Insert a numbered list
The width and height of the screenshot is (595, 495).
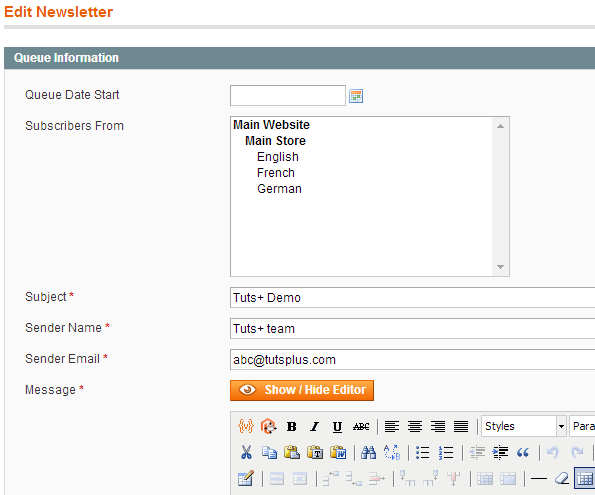pos(446,452)
